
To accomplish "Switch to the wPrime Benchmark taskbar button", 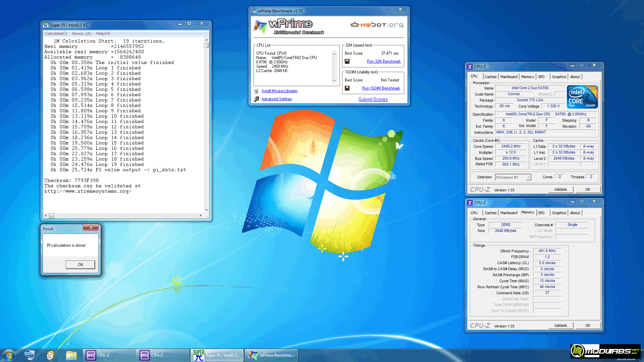I will (x=271, y=355).
